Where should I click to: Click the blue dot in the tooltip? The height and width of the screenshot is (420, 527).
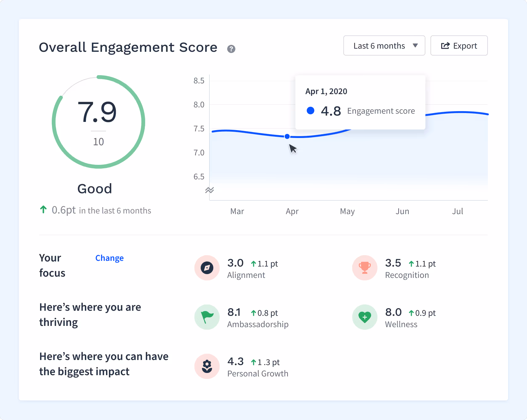(x=311, y=111)
